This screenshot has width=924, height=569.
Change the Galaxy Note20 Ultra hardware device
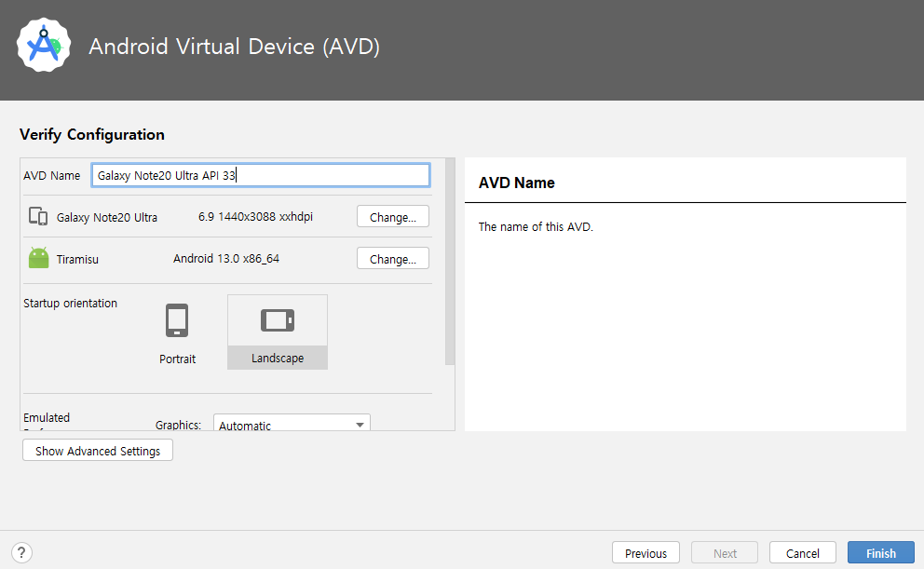(392, 217)
